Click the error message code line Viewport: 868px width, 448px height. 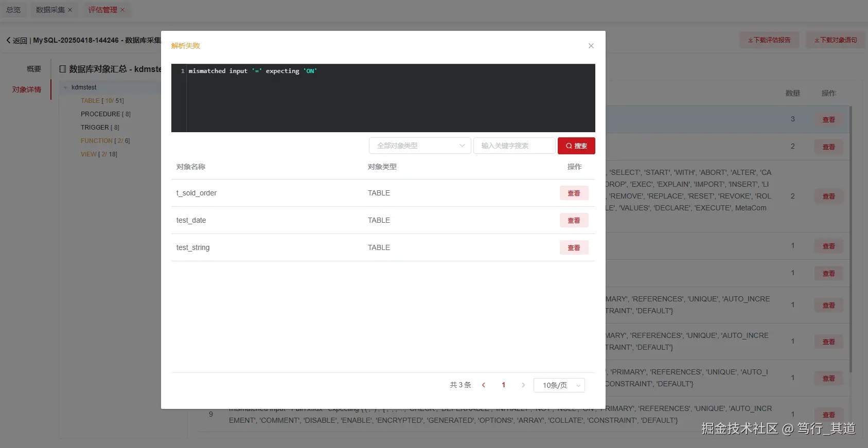point(253,71)
